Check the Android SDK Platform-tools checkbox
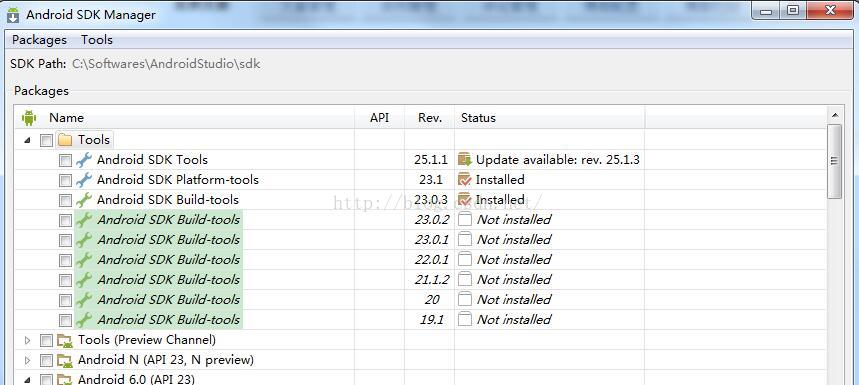 pos(65,180)
